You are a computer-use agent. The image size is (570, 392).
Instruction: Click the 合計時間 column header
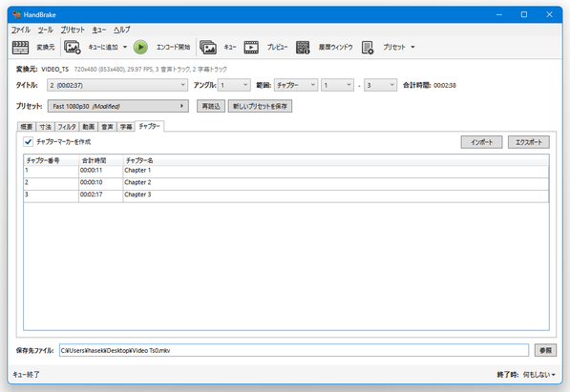tap(100, 160)
